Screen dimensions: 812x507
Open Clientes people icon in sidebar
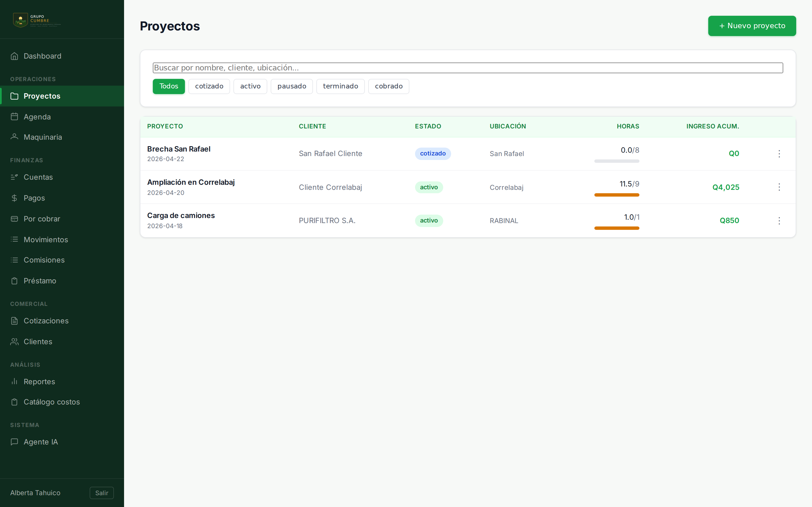point(14,341)
